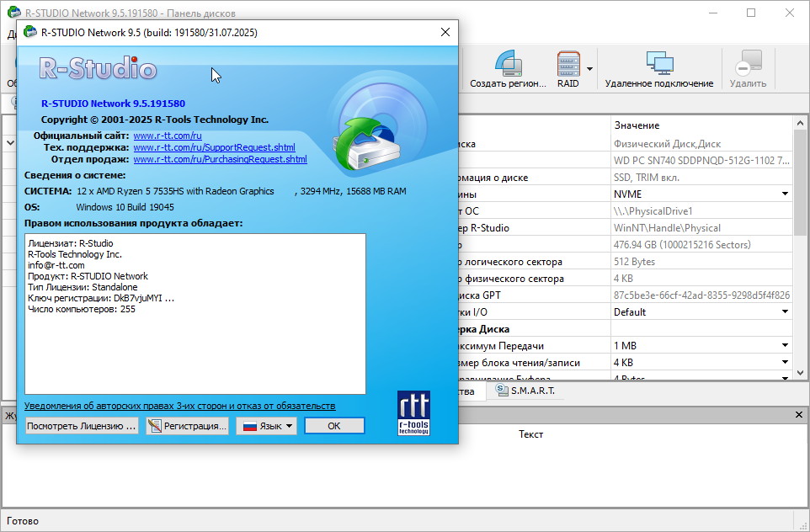
Task: Open the RAID toolbar icon
Action: (568, 69)
